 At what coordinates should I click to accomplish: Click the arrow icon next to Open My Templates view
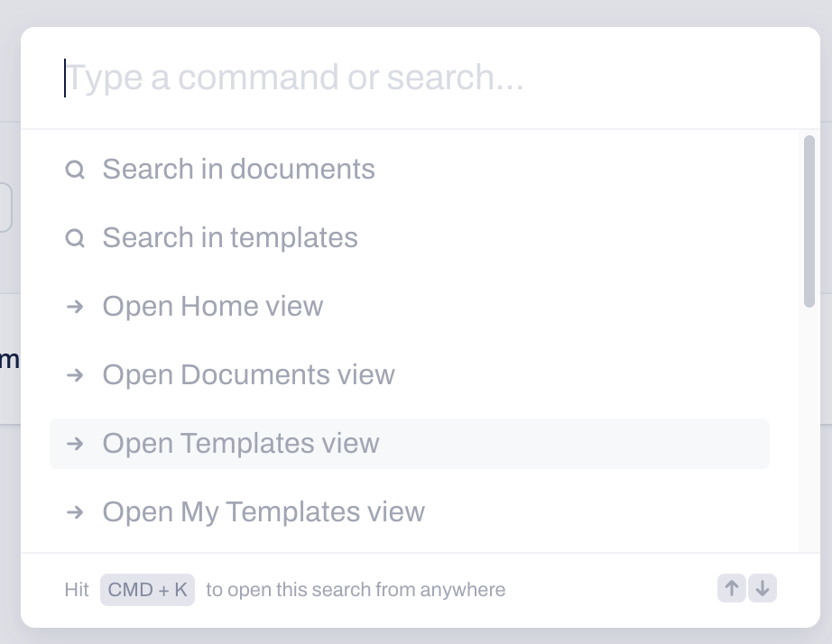pyautogui.click(x=75, y=512)
